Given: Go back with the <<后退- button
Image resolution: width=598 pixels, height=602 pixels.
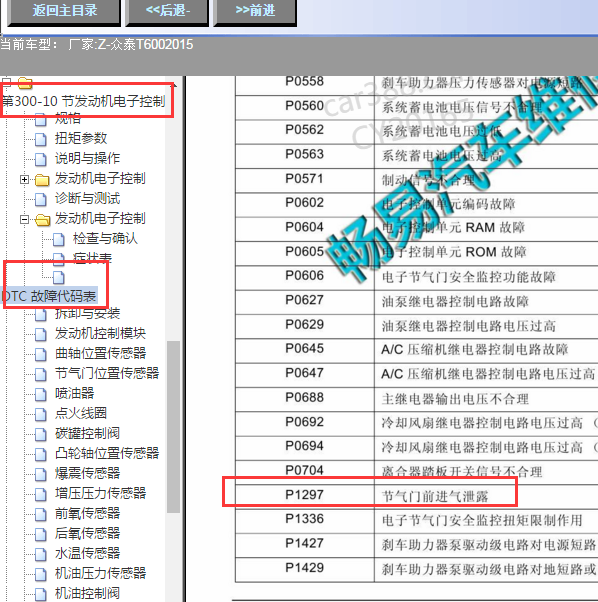Looking at the screenshot, I should click(167, 12).
